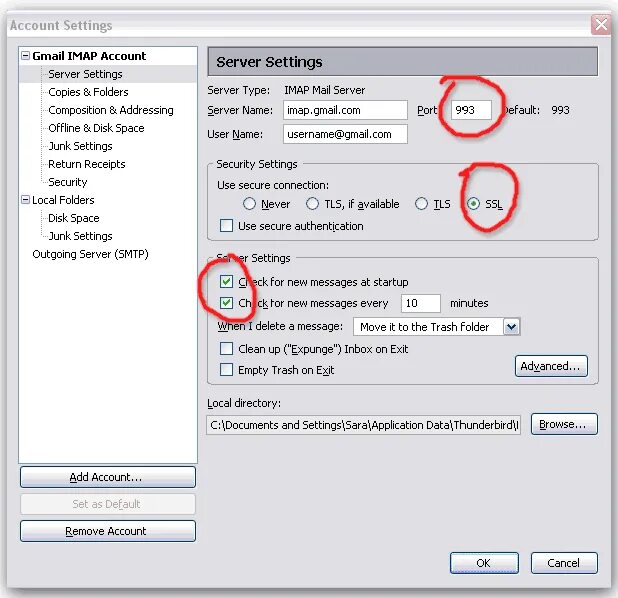Click the Add Account button
This screenshot has width=618, height=598.
108,477
